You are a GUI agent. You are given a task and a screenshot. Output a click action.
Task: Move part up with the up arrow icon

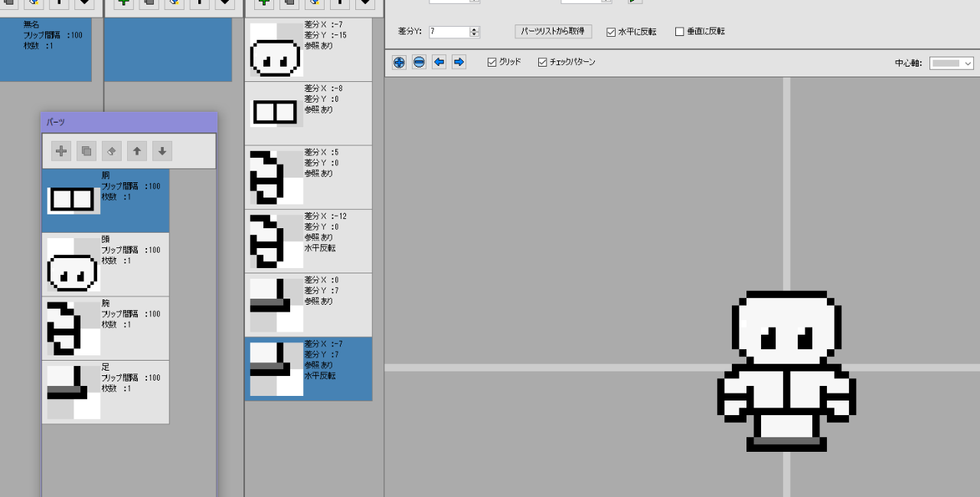tap(137, 152)
